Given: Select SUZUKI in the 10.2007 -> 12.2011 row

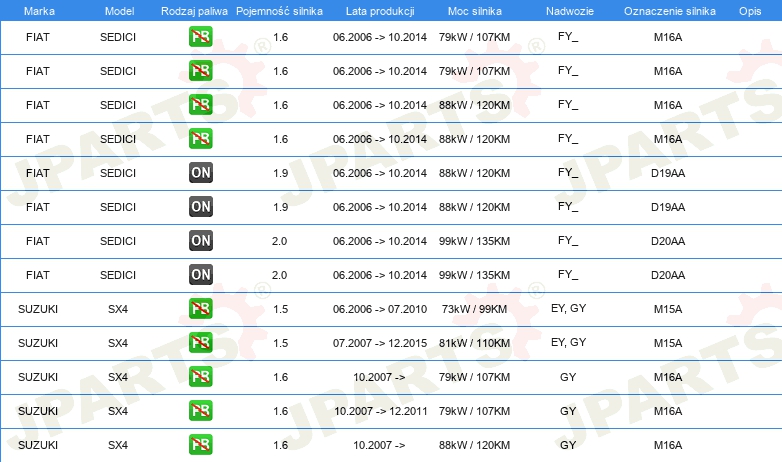Looking at the screenshot, I should (x=38, y=411).
